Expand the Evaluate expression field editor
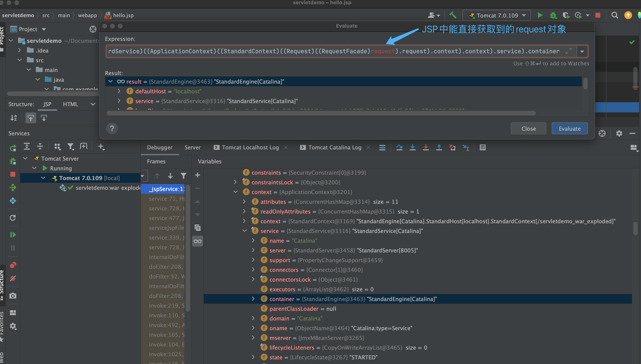Viewport: 641px width, 364px height. (568, 51)
